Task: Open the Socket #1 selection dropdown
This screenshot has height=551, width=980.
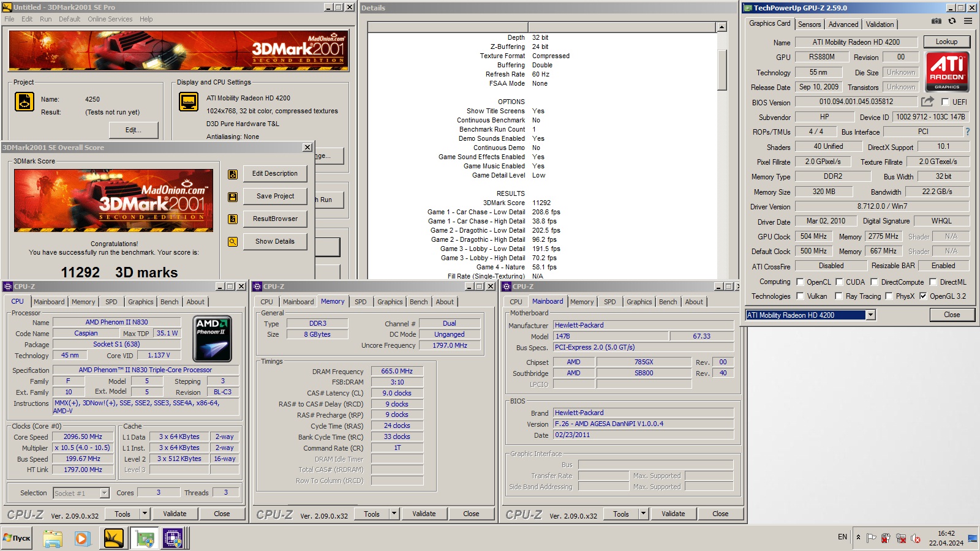Action: pos(104,493)
